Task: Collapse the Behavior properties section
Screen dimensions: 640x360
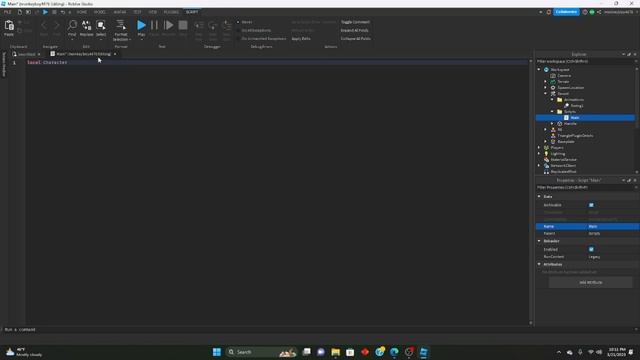Action: (x=539, y=241)
